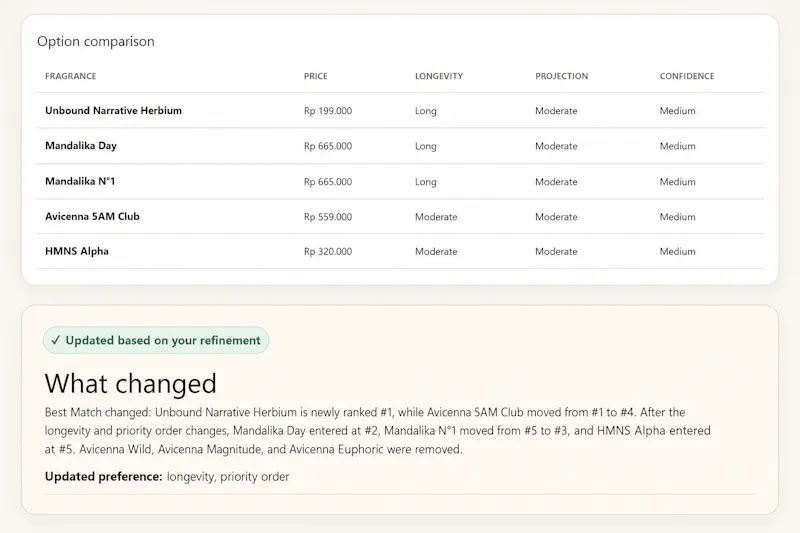800x533 pixels.
Task: Click the checkmark icon in the refinement badge
Action: [56, 340]
